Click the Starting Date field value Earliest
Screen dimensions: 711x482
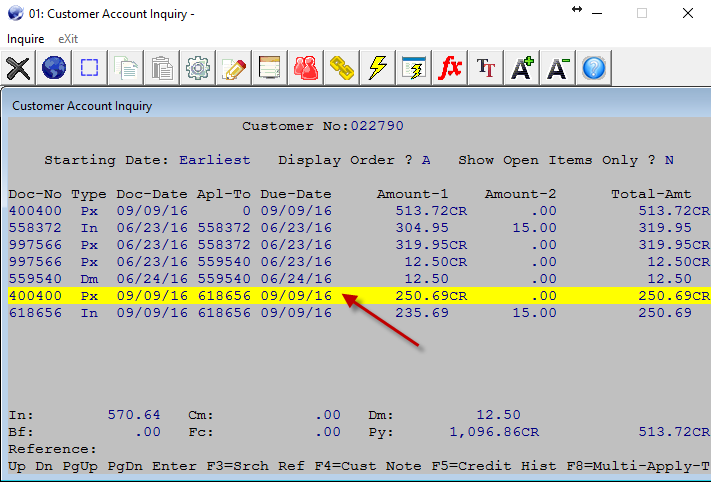point(214,160)
